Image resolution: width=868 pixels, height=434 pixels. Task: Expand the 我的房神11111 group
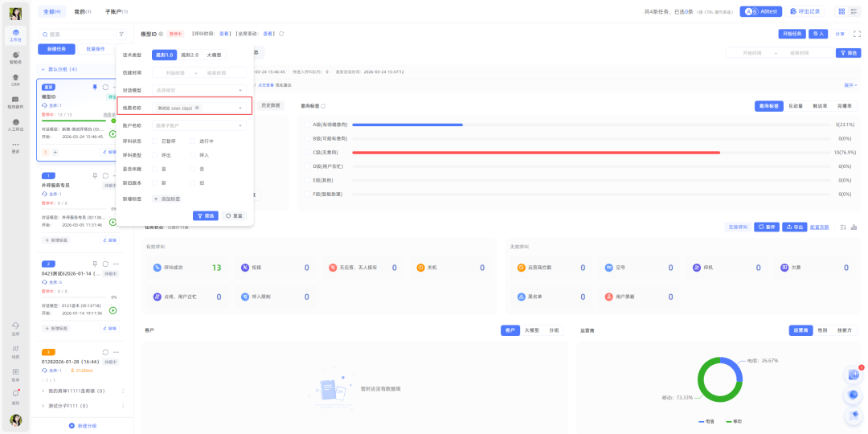coord(43,391)
